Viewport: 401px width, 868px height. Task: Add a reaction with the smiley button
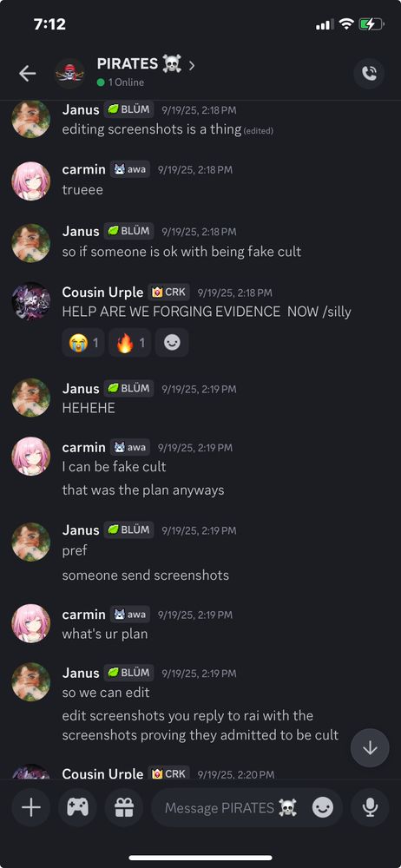click(x=172, y=343)
